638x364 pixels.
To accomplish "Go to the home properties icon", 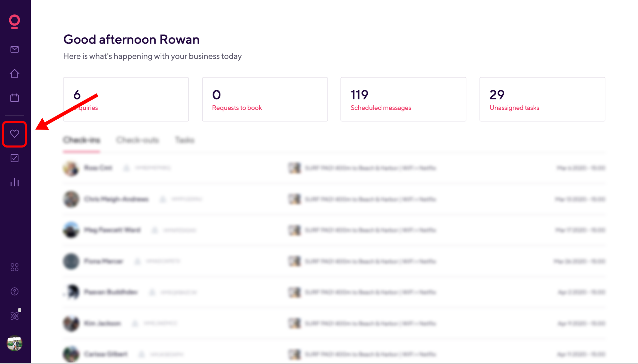I will [14, 74].
